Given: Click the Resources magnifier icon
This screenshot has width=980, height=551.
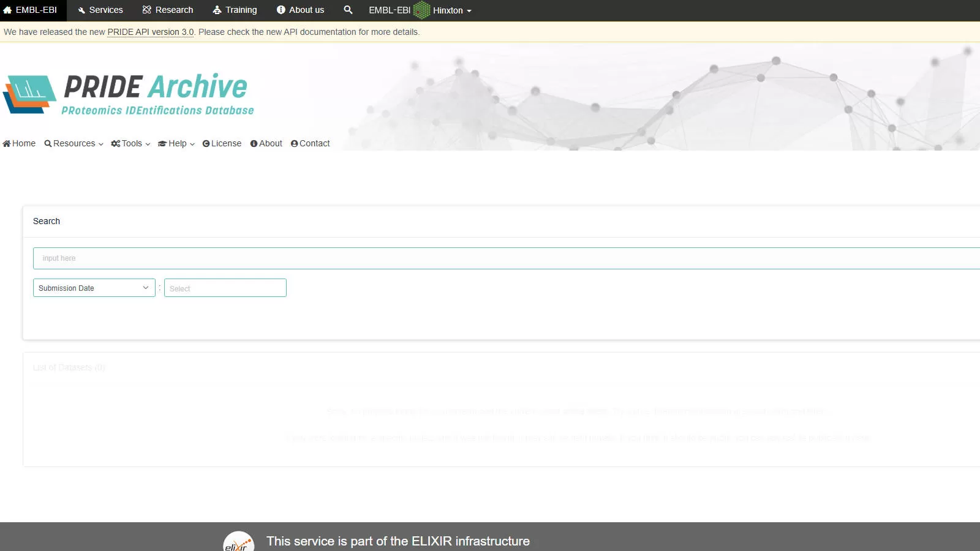Looking at the screenshot, I should click(48, 144).
